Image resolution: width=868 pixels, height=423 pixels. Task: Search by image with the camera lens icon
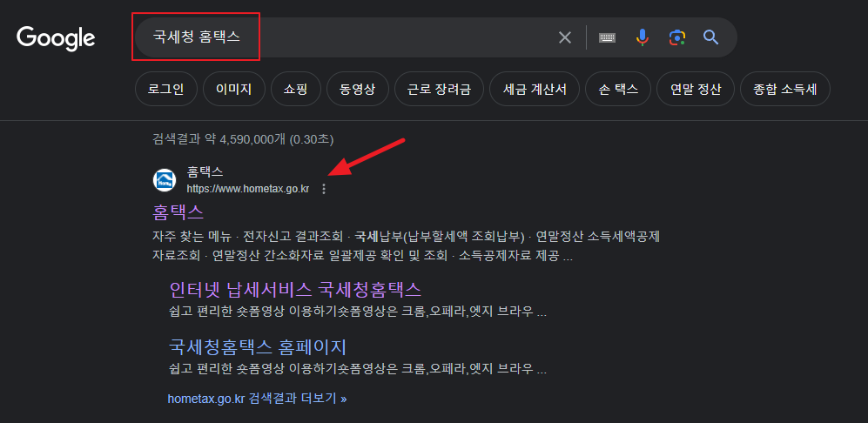[677, 37]
